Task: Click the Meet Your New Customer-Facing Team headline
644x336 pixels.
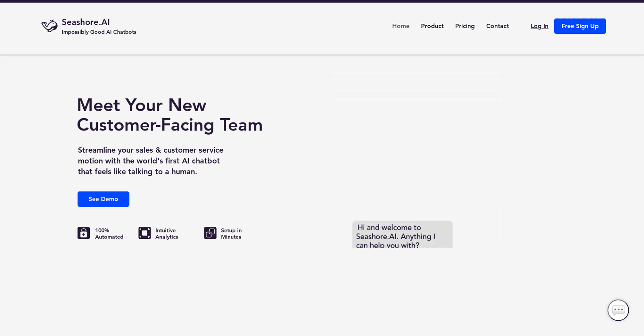Action: click(x=169, y=115)
